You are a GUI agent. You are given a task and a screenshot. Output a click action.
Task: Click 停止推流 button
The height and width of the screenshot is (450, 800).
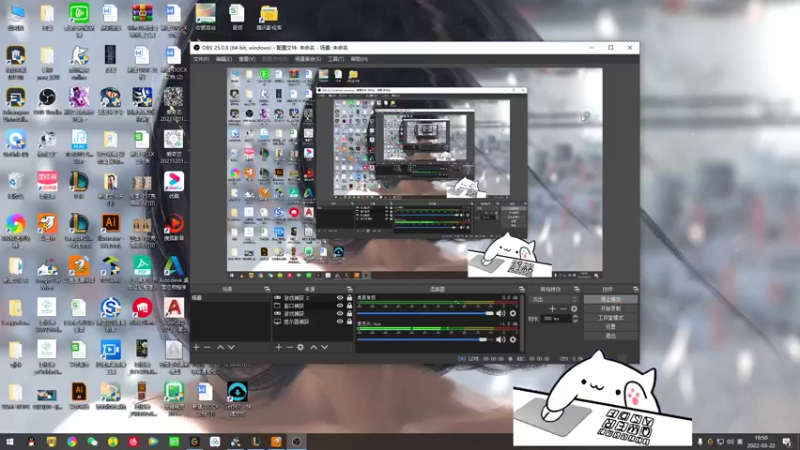tap(611, 299)
